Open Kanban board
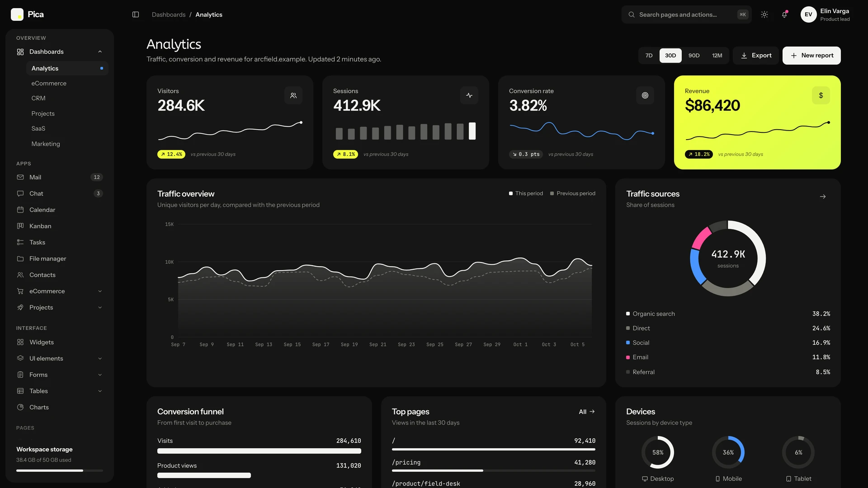Image resolution: width=868 pixels, height=488 pixels. [x=60, y=226]
